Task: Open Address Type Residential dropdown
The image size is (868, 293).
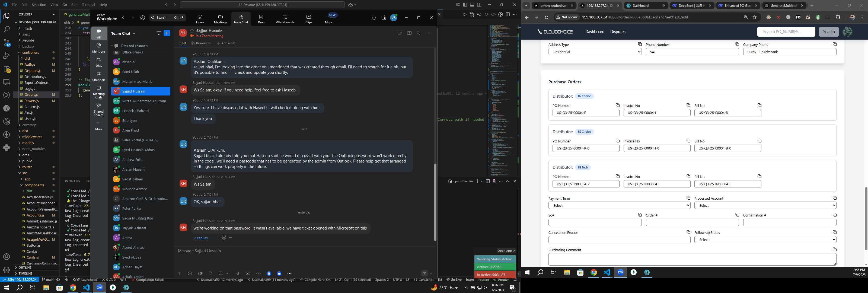Action: pyautogui.click(x=595, y=52)
